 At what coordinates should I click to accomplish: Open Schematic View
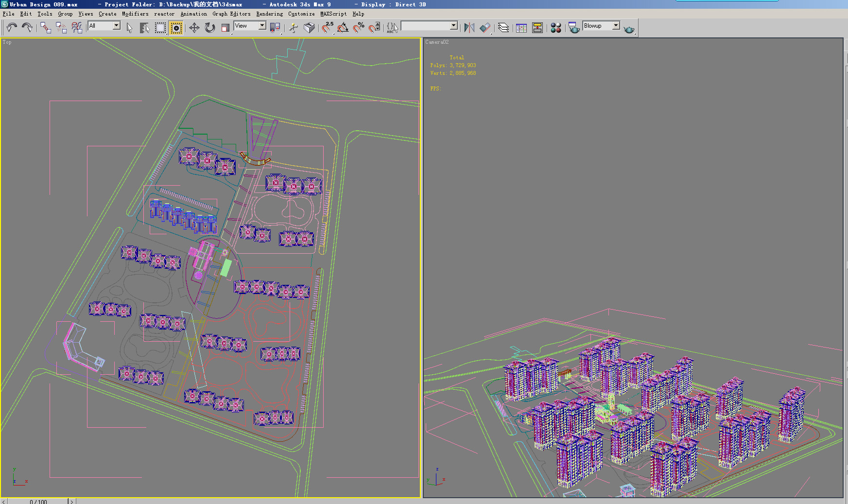click(x=537, y=28)
